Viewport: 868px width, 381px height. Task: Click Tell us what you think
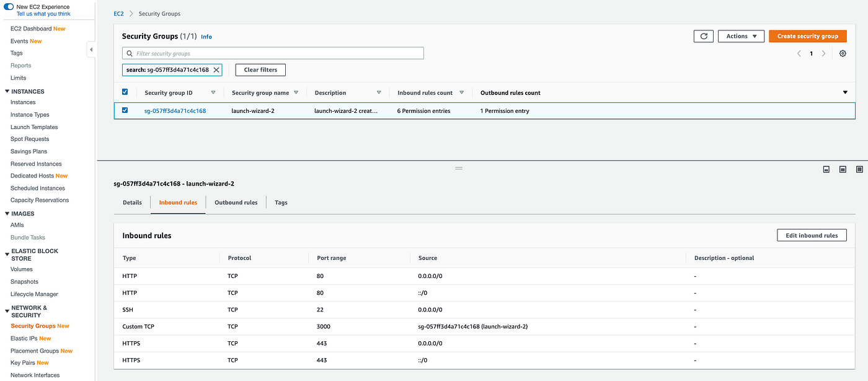pyautogui.click(x=43, y=14)
